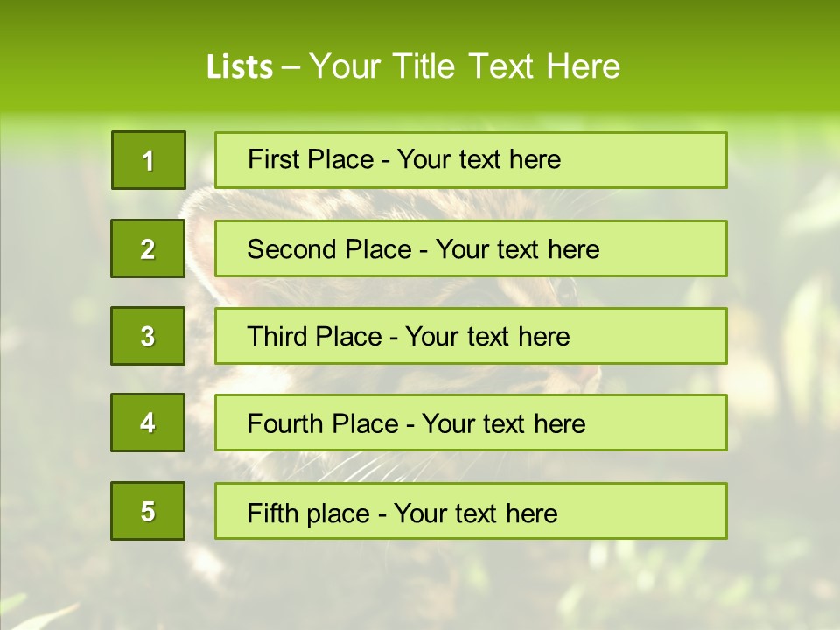Click the Fourth Place text bar
The height and width of the screenshot is (630, 840).
tap(471, 423)
